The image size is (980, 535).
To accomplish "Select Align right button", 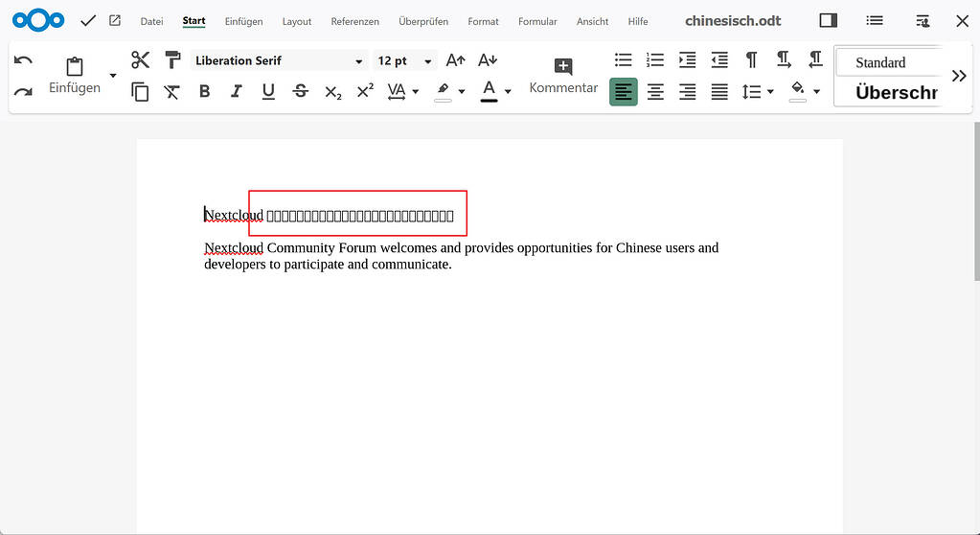I will (688, 92).
